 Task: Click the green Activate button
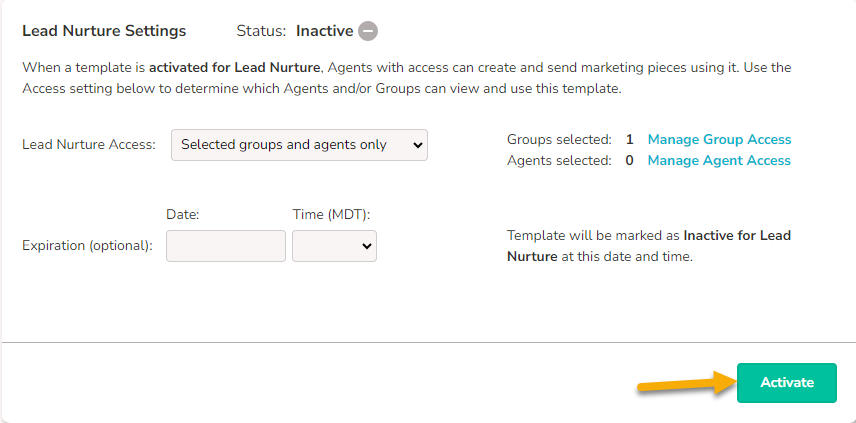[x=787, y=383]
